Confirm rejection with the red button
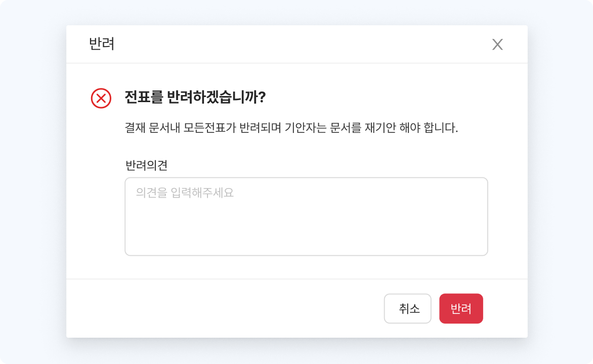Screen dimensions: 593x364 (x=461, y=308)
